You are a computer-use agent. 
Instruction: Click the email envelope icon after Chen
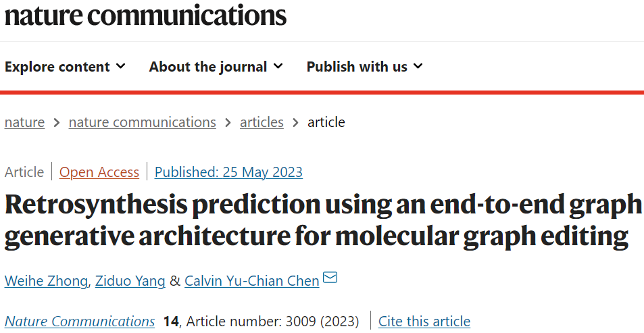tap(330, 279)
